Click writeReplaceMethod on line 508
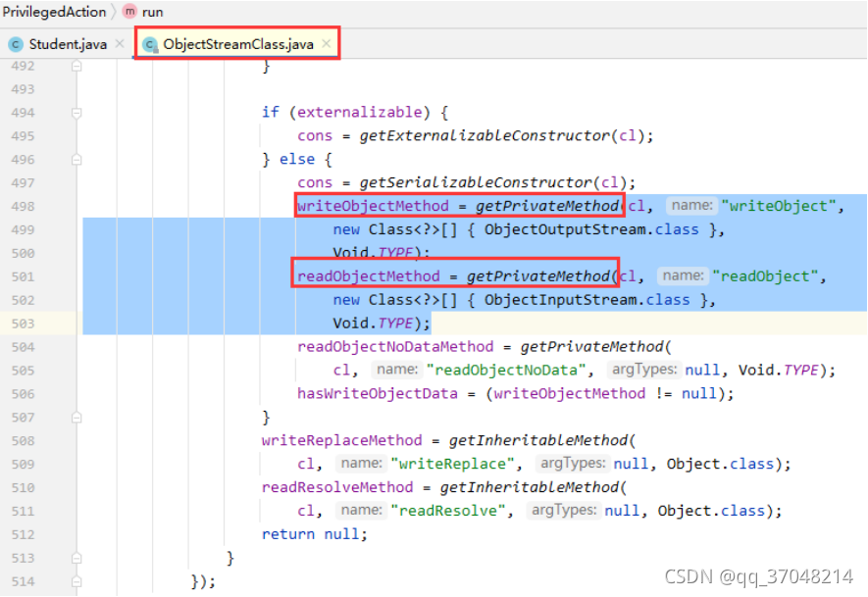Viewport: 868px width, 597px height. (341, 440)
